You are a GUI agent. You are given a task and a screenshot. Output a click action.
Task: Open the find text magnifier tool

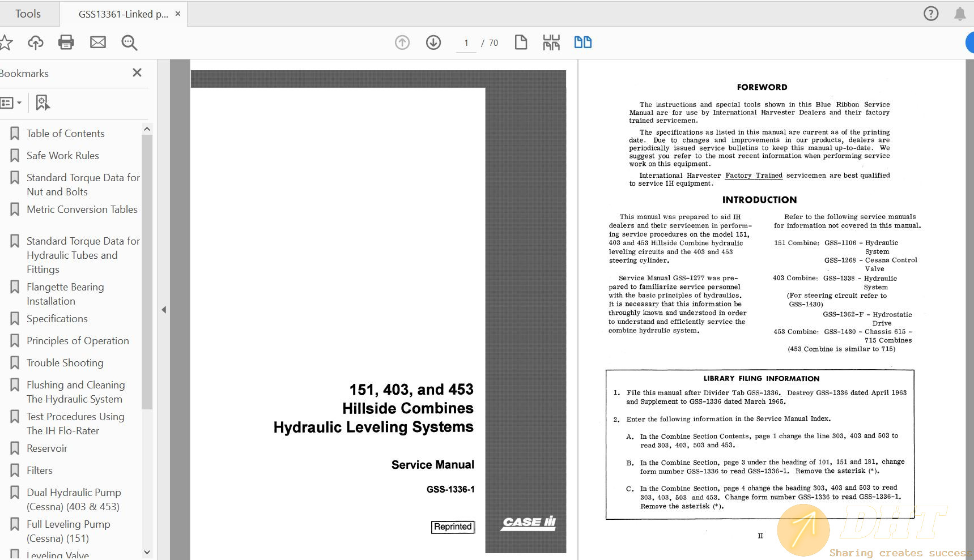[x=129, y=42]
